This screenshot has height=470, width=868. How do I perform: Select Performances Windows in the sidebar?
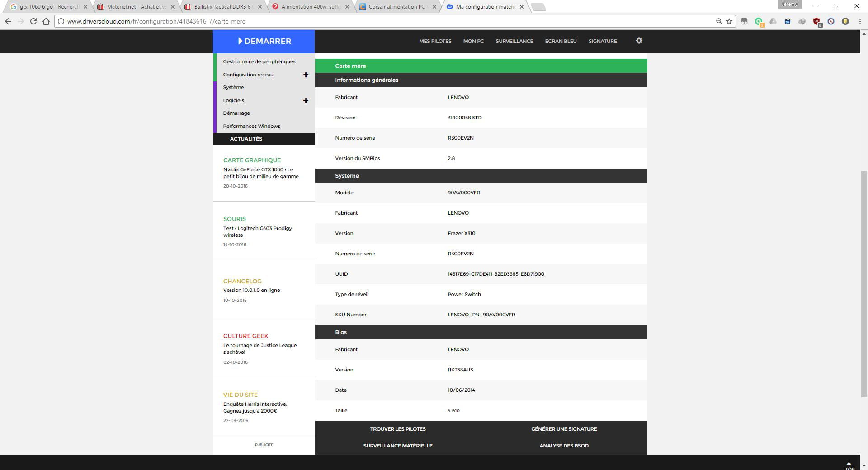251,126
